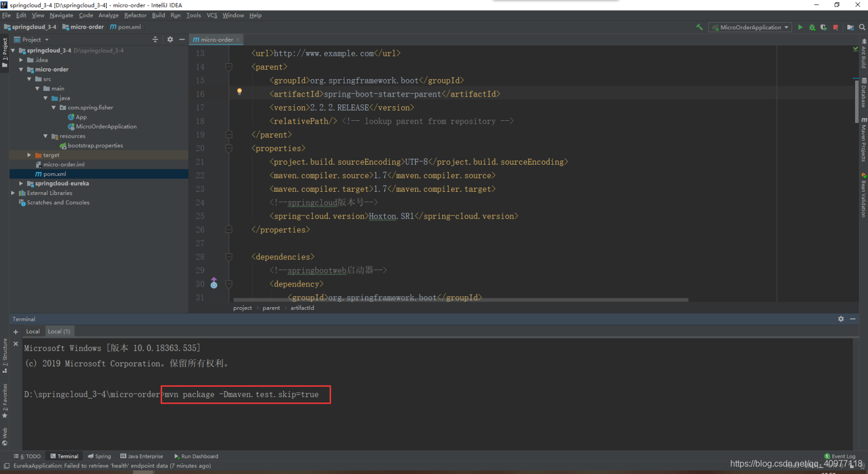
Task: Expand External Libraries
Action: pyautogui.click(x=13, y=193)
